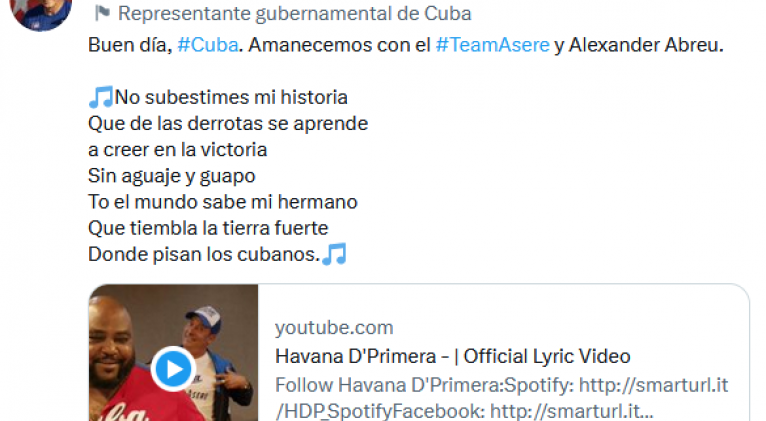Click the line To el mundo sabe mi hermano

pos(223,202)
